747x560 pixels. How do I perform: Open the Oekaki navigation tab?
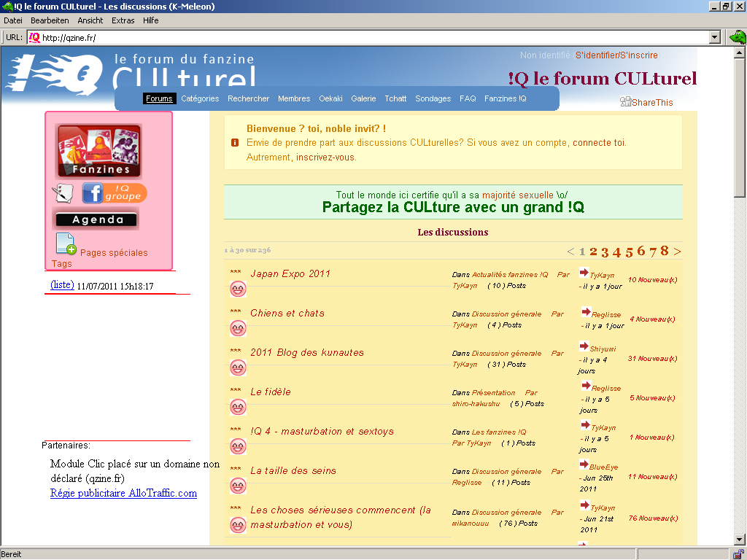coord(330,98)
